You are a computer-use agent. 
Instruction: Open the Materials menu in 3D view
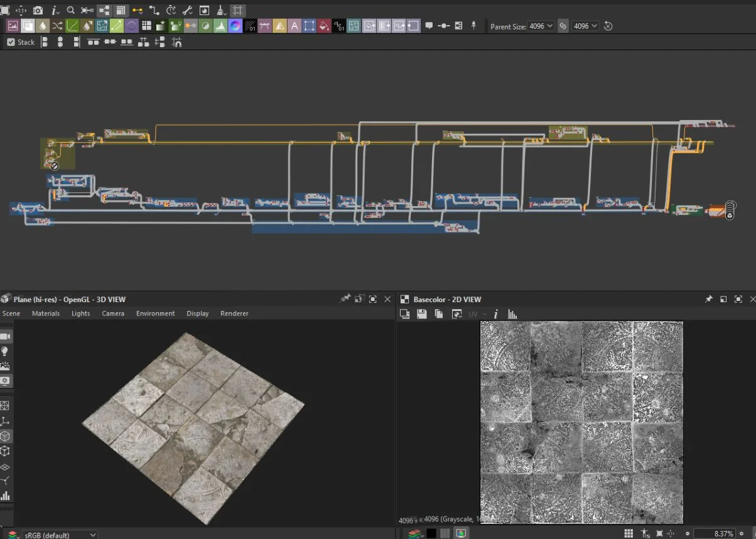click(x=46, y=313)
